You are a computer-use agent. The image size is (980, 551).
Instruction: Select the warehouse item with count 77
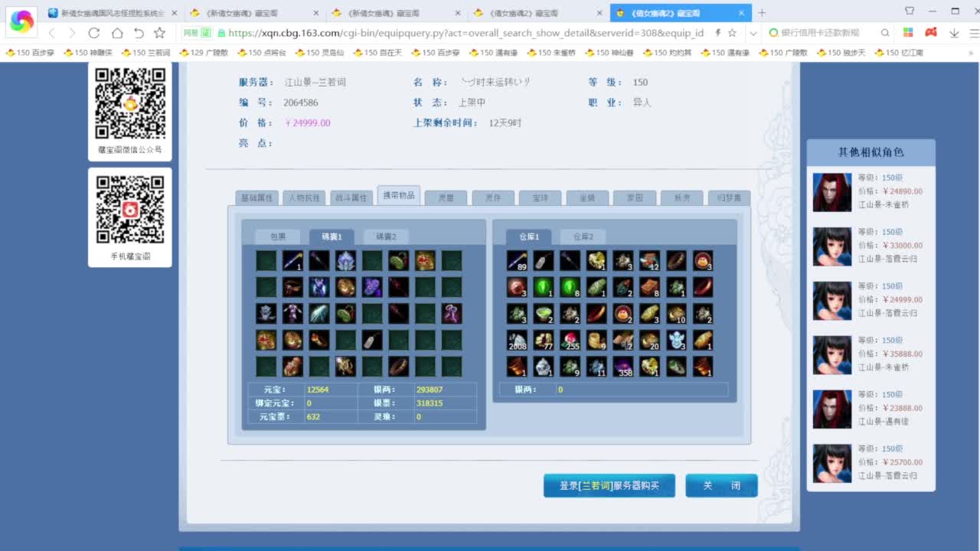(544, 341)
